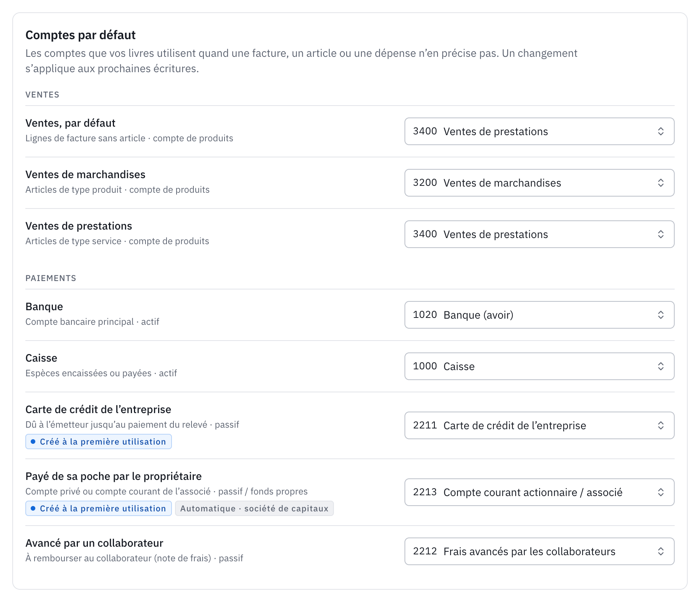Open the 2212 Frais avancés dropdown

(539, 551)
